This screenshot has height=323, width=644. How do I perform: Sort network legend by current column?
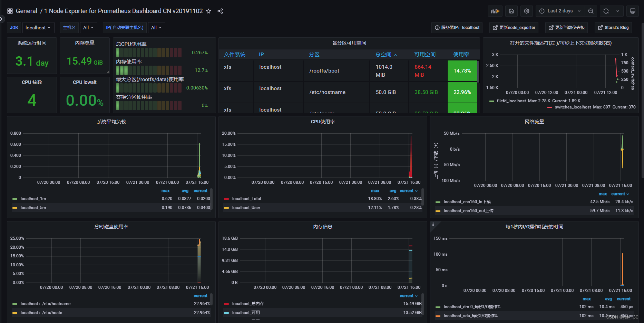[x=620, y=194]
